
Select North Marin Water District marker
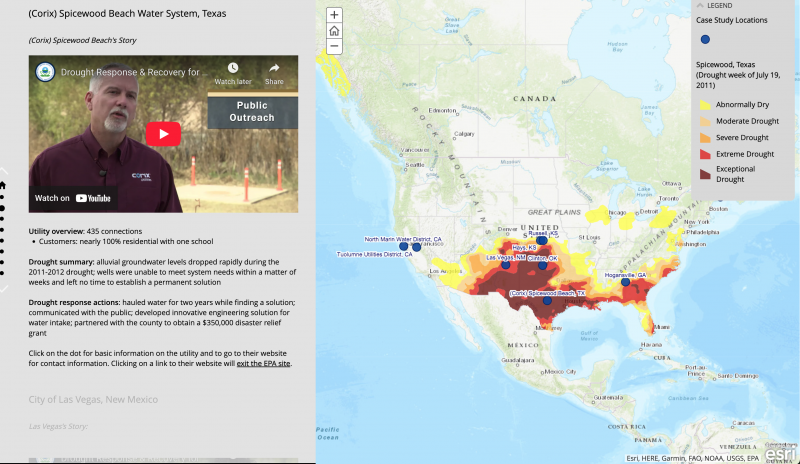(x=404, y=247)
